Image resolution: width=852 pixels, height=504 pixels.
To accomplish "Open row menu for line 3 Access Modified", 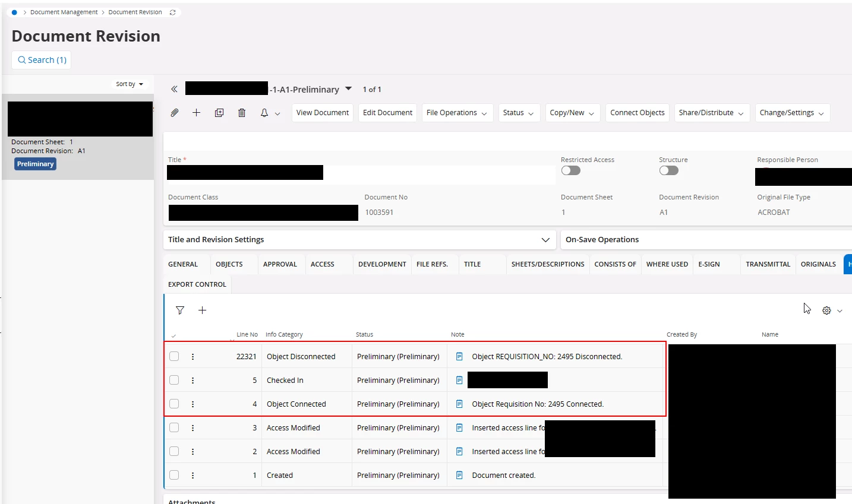I will pyautogui.click(x=193, y=428).
